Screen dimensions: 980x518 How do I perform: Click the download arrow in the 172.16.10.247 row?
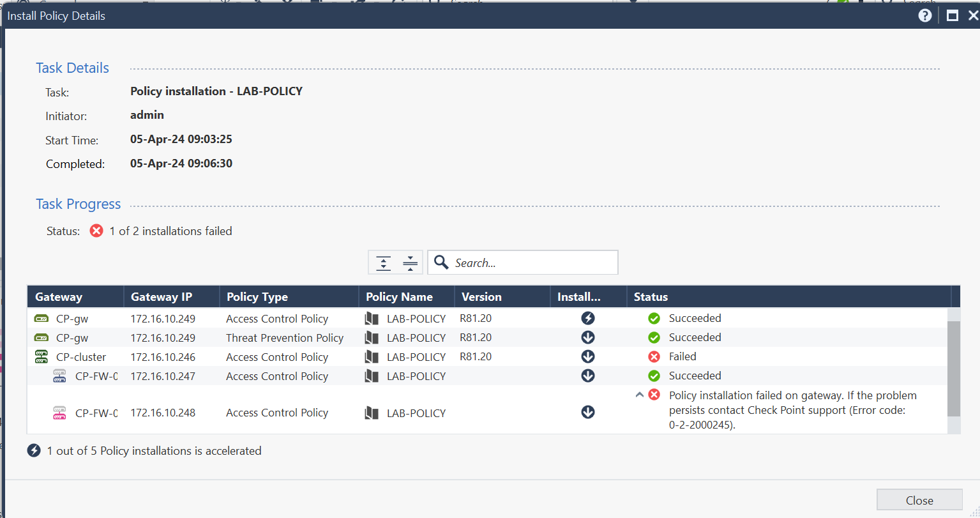click(587, 376)
